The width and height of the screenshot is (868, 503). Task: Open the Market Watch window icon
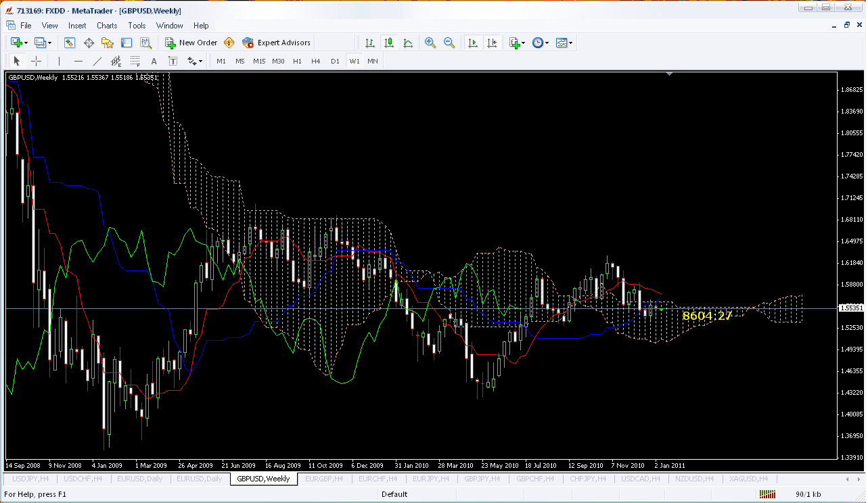(70, 43)
